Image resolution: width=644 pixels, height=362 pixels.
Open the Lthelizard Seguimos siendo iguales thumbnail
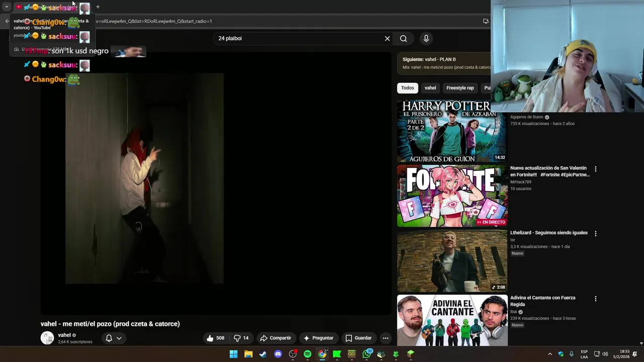click(452, 261)
